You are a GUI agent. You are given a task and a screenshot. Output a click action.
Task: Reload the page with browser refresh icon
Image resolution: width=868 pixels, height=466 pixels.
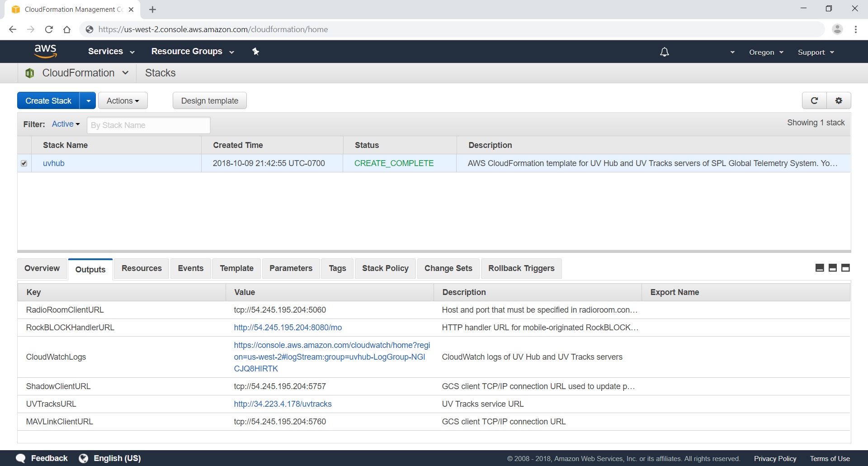[x=49, y=29]
